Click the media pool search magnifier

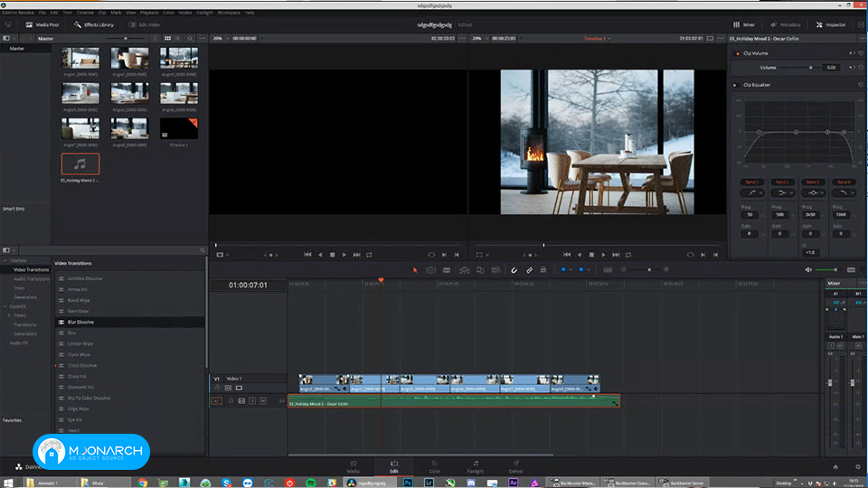point(190,39)
